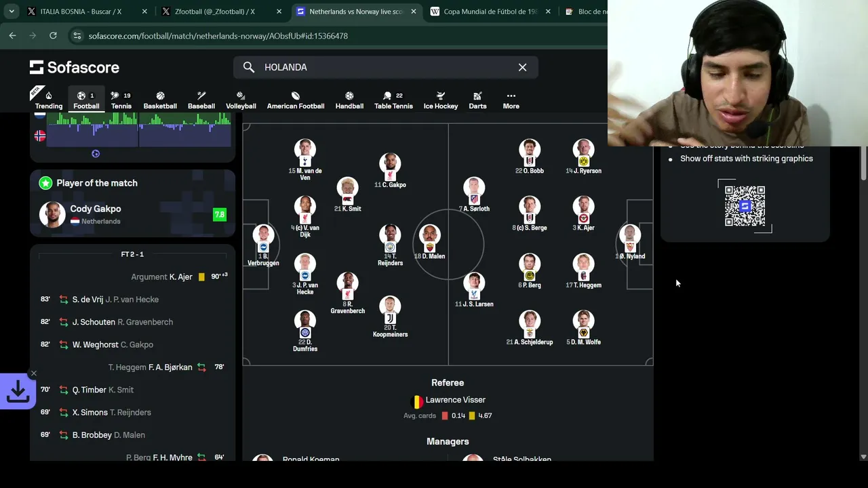Close the ITALIA BOSNIA tab

[145, 12]
